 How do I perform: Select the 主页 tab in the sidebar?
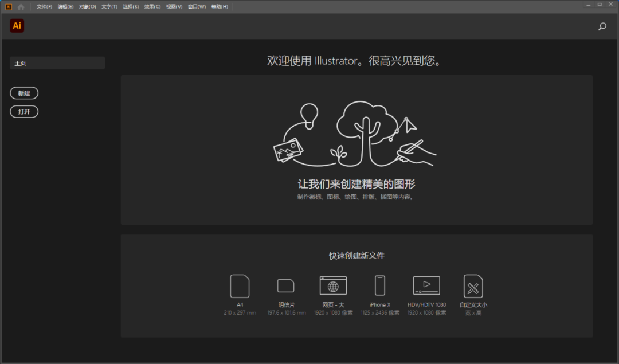(57, 63)
